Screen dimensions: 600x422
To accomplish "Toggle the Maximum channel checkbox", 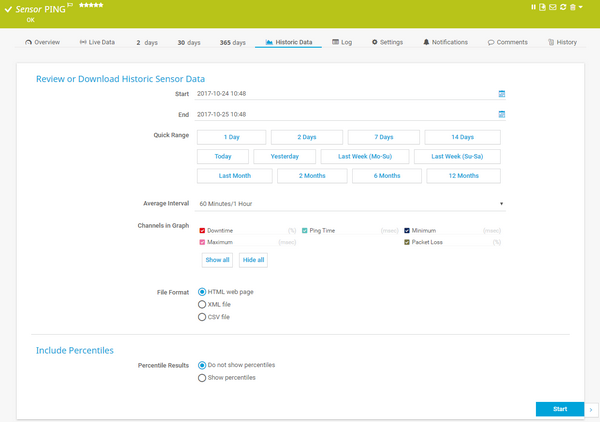I will [202, 242].
